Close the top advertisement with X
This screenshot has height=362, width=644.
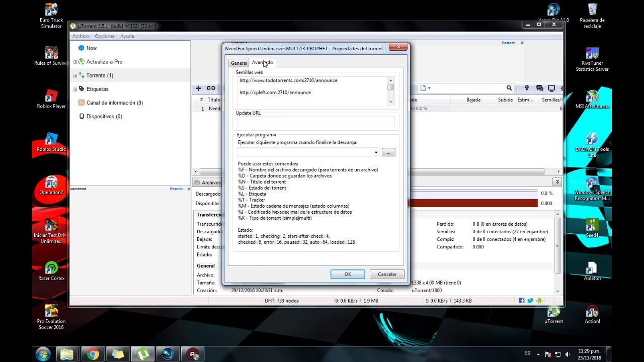(522, 43)
